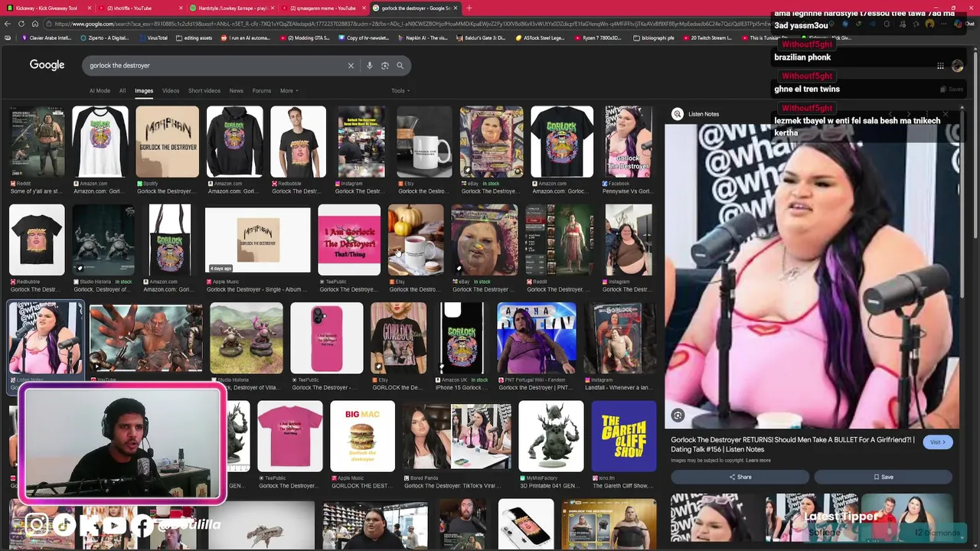Click the Instagram icon in stream overlay
Screen dimensions: 980x551
(36, 525)
